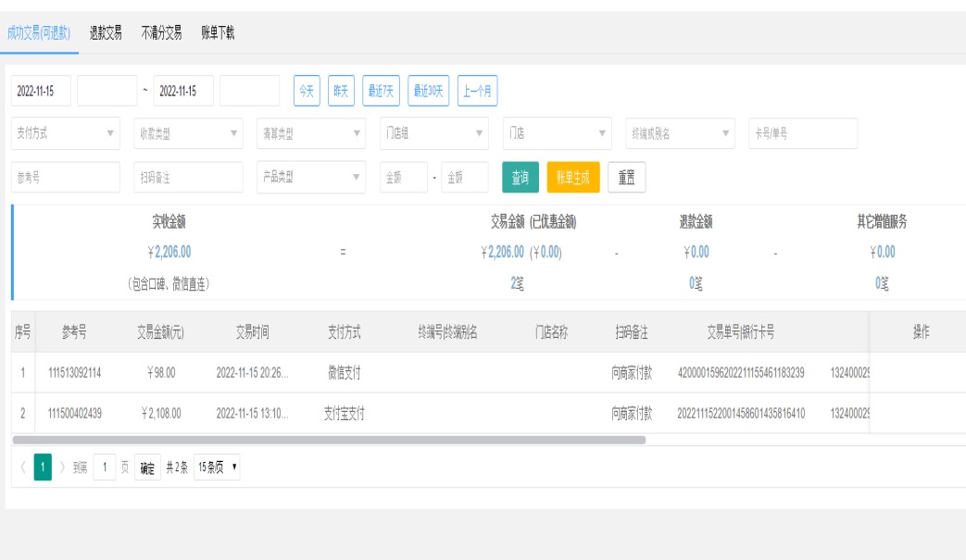Click the 重置 button
966x560 pixels.
click(626, 176)
